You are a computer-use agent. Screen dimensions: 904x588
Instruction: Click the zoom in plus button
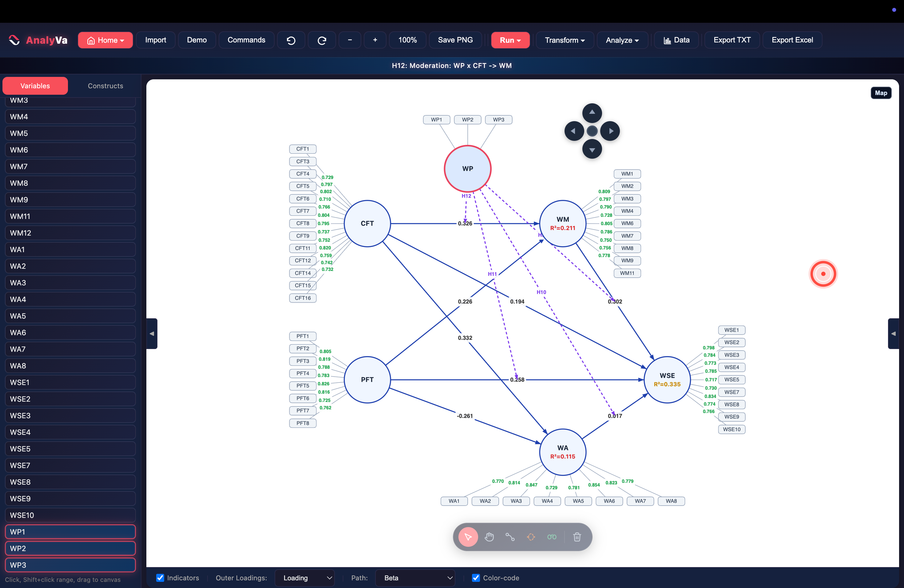(x=375, y=40)
